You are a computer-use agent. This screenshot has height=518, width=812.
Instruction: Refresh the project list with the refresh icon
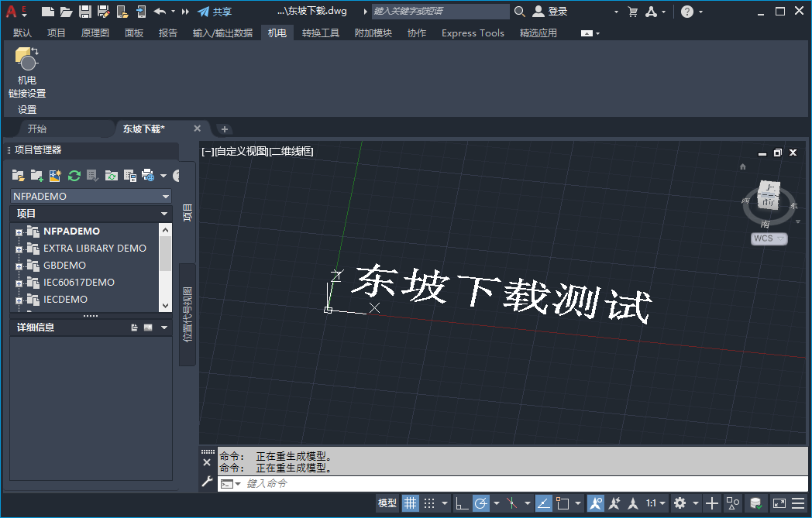click(x=74, y=176)
